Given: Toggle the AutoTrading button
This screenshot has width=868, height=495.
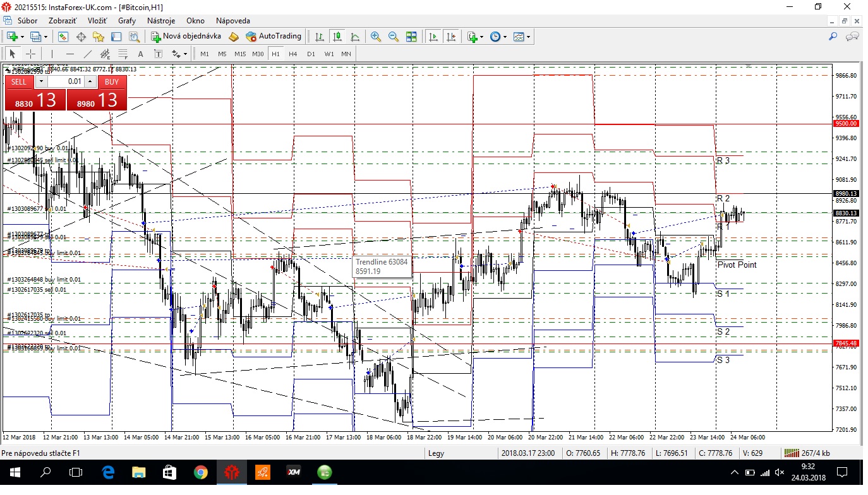Looking at the screenshot, I should click(x=274, y=37).
